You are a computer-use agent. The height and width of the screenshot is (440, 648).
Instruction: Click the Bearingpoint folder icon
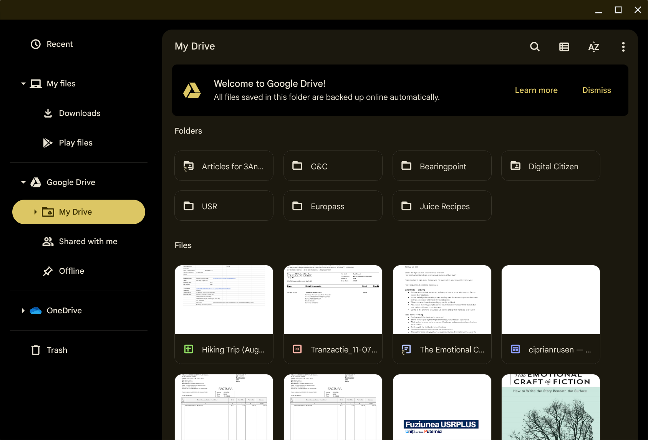point(406,166)
